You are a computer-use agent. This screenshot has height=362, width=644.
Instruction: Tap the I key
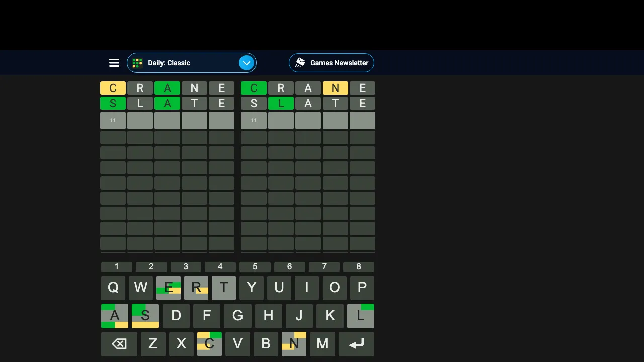coord(307,288)
